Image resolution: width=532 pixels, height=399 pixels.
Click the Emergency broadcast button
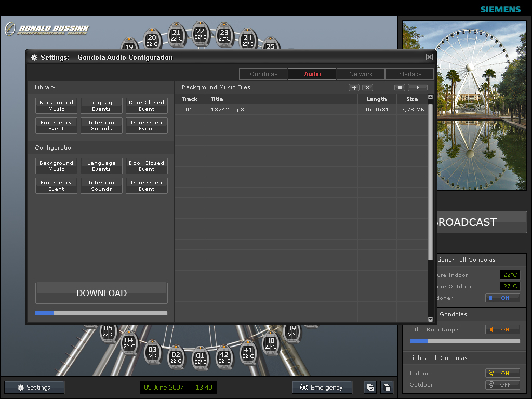(322, 388)
